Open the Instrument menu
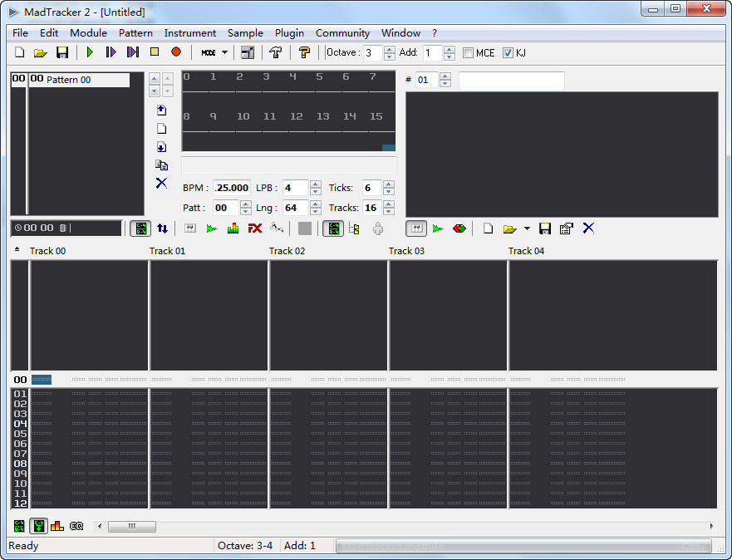 click(189, 33)
